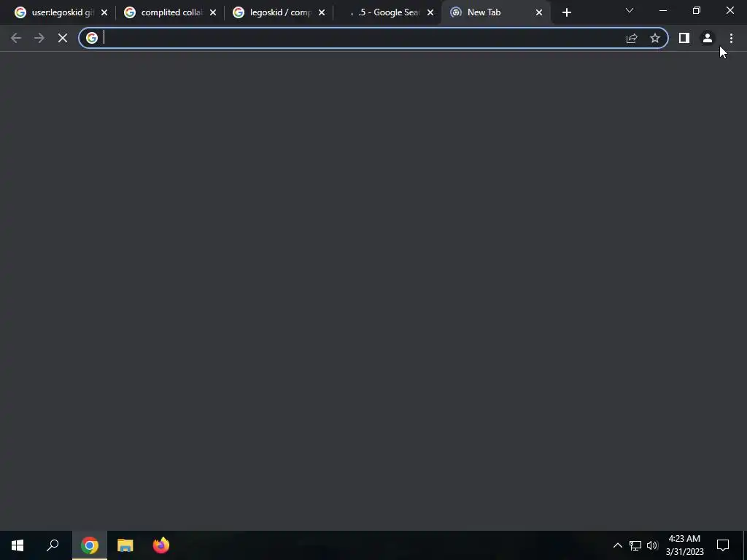Close the user:legoskid tab
Image resolution: width=747 pixels, height=560 pixels.
104,12
